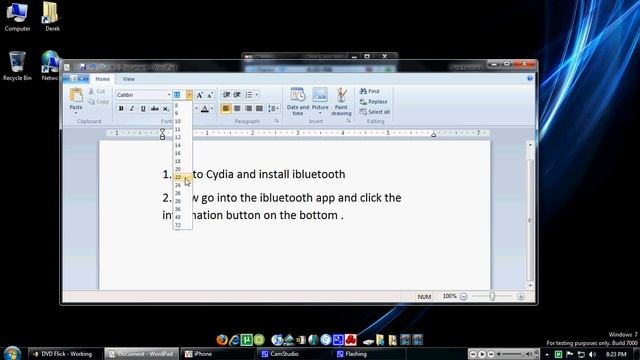
Task: Apply the text color A button
Action: point(205,109)
